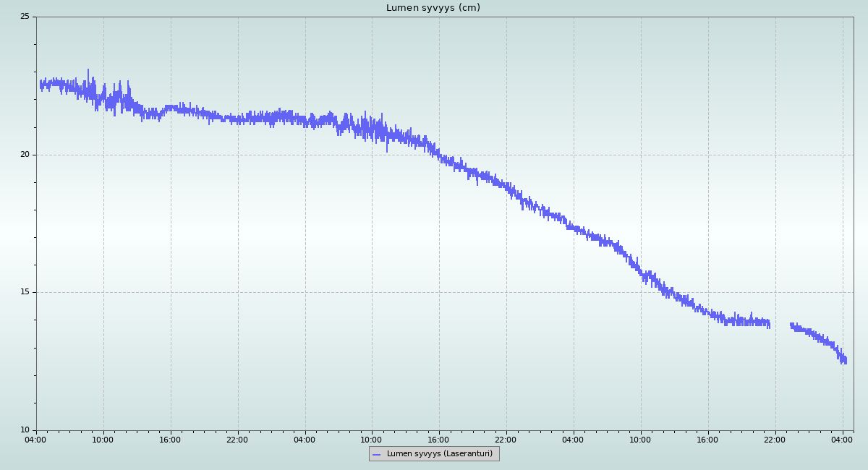Click the tallest spike of the data line
Viewport: 868px width, 470px height.
click(x=88, y=70)
